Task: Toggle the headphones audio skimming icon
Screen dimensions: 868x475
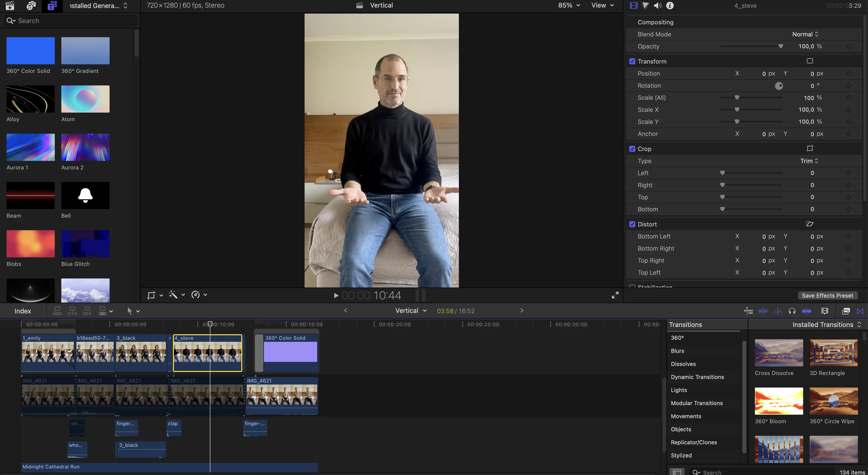Action: click(x=792, y=311)
